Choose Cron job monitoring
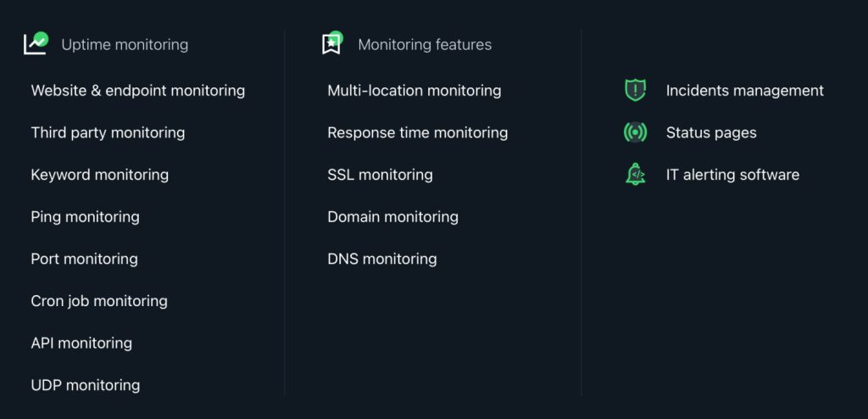 pyautogui.click(x=99, y=301)
